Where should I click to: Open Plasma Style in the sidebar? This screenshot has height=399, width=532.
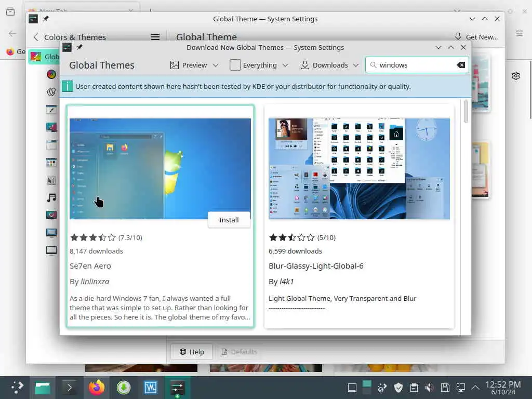51,127
